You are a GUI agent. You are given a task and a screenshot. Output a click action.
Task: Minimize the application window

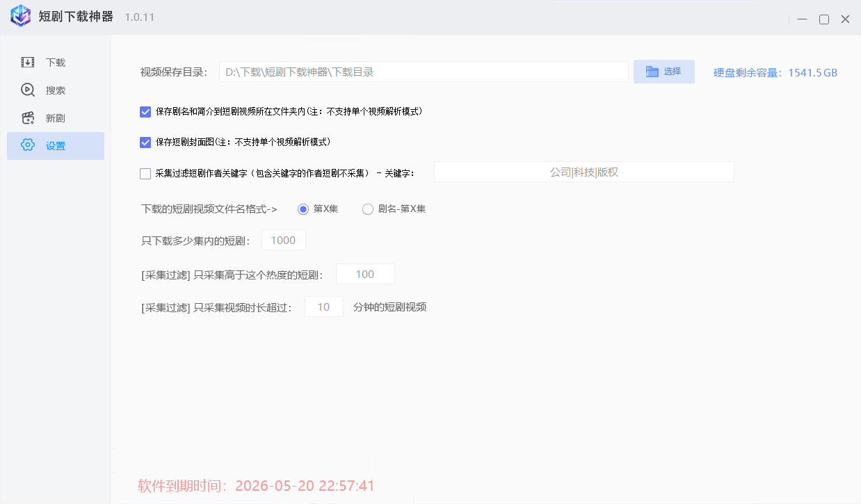click(x=803, y=19)
